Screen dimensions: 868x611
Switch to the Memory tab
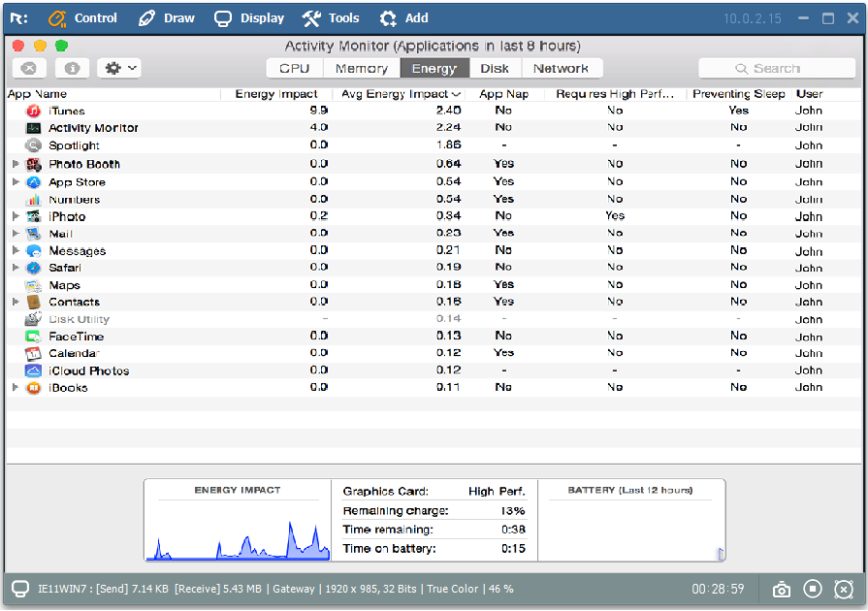[362, 68]
